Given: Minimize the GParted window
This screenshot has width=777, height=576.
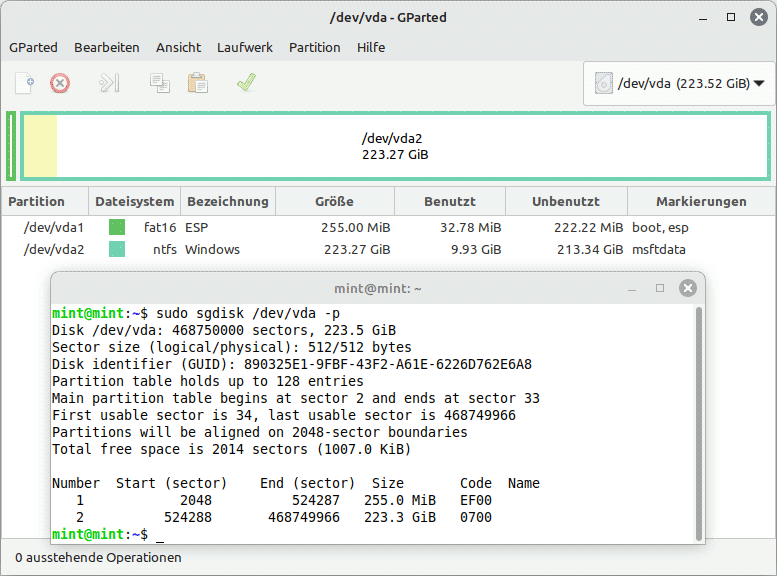Looking at the screenshot, I should [703, 18].
